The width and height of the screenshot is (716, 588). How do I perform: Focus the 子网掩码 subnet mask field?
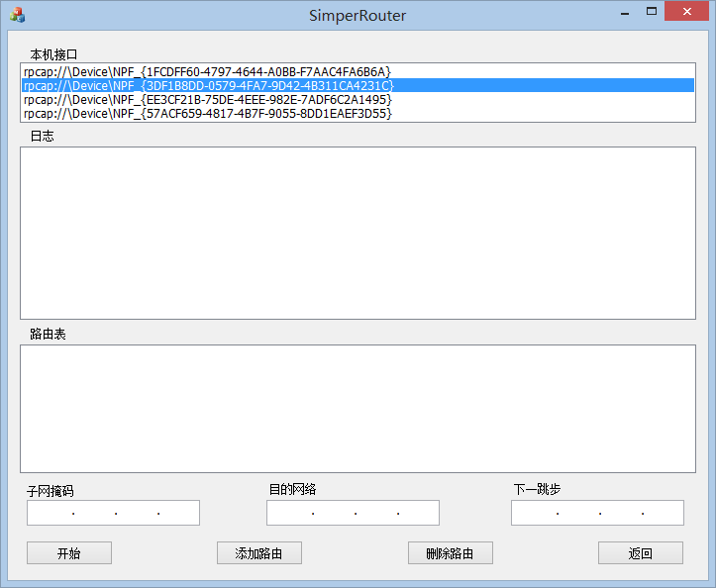point(113,513)
